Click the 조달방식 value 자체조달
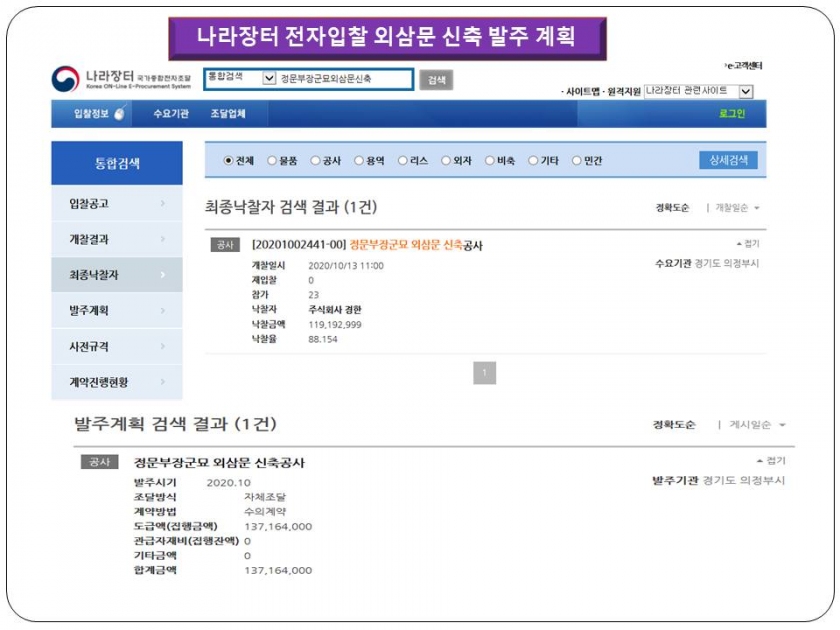 tap(265, 497)
